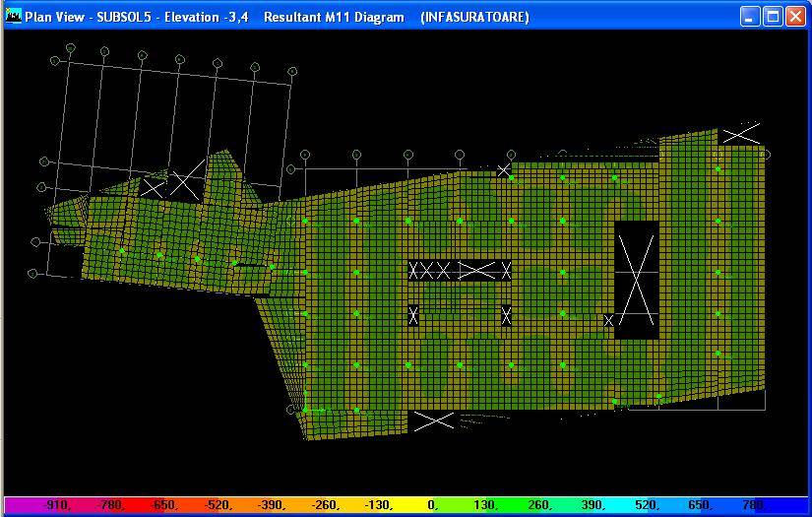Viewport: 812px width, 517px height.
Task: Select the X-marked opening at top-right corner
Action: [741, 134]
